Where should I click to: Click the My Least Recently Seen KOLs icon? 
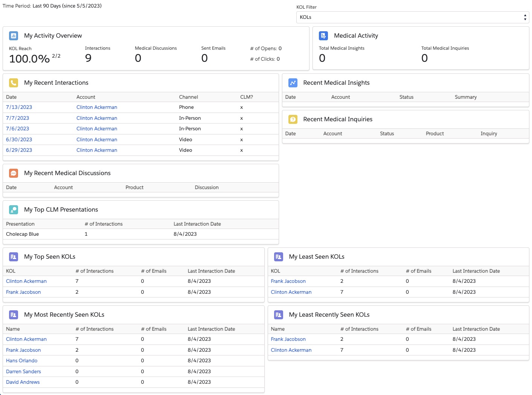pyautogui.click(x=278, y=315)
